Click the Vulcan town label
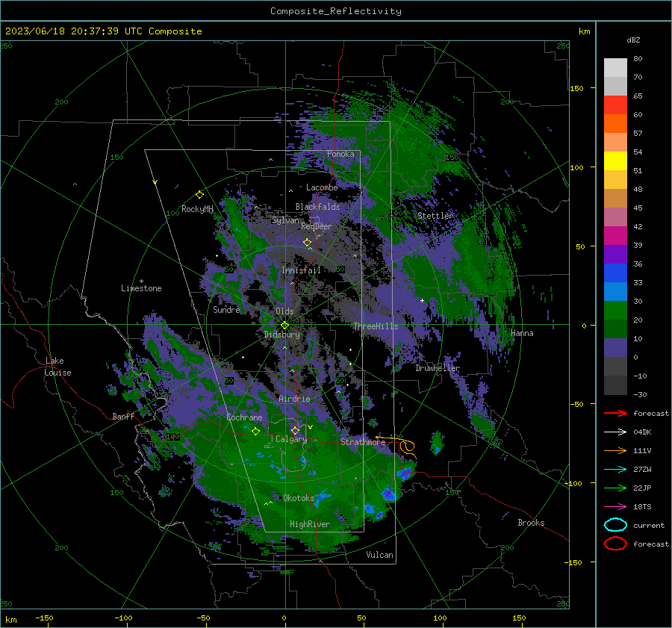 click(x=379, y=555)
